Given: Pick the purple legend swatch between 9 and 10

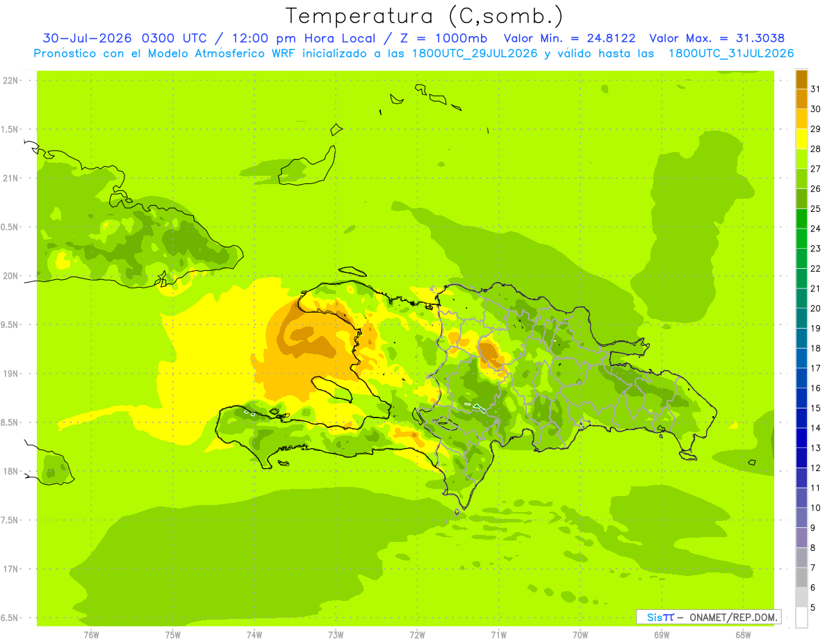Looking at the screenshot, I should pos(801,518).
